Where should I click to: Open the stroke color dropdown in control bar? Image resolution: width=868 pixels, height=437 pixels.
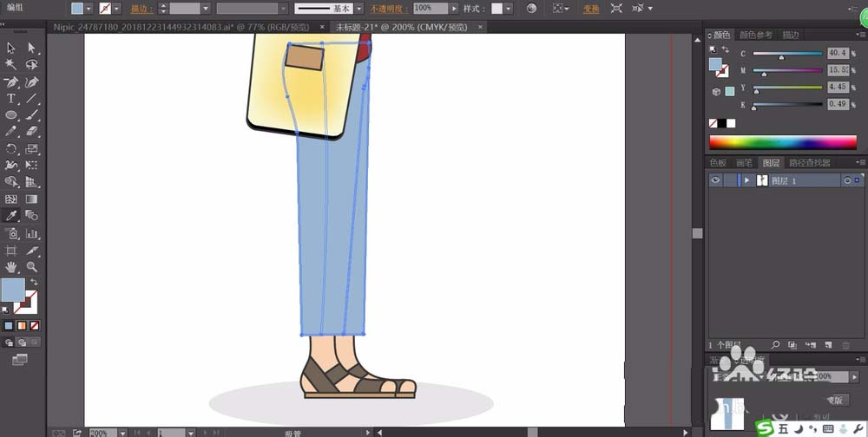tap(116, 9)
